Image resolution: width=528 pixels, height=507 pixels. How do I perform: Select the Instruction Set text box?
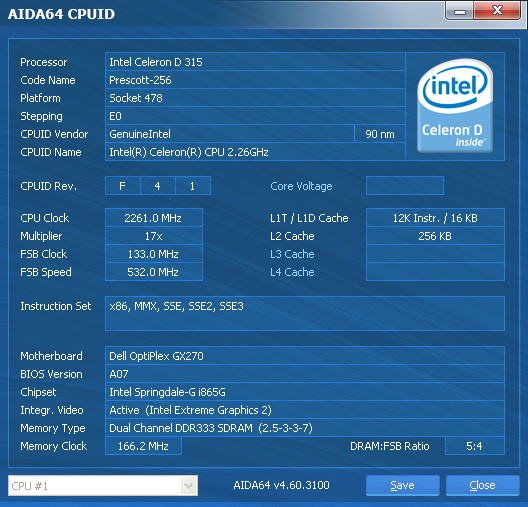tap(305, 313)
